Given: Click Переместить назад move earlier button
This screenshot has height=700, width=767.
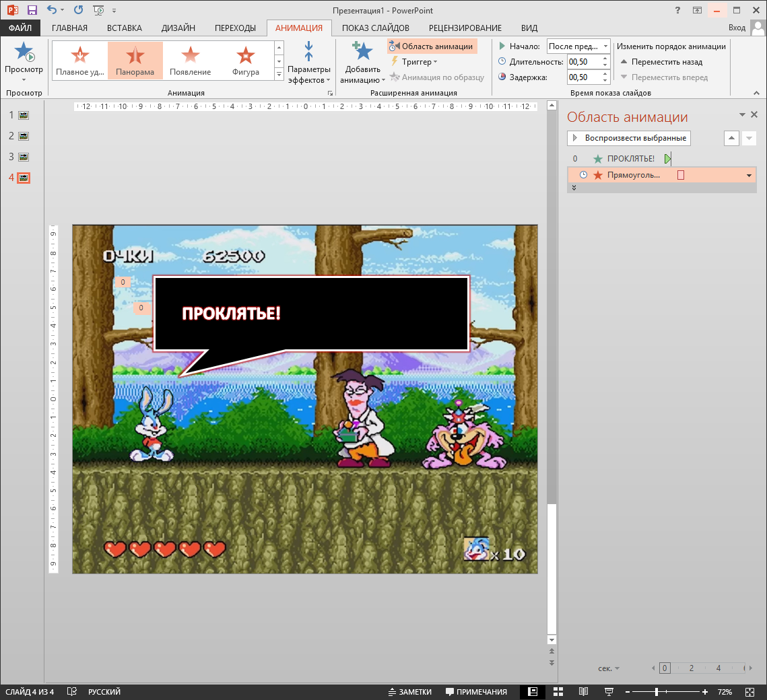Looking at the screenshot, I should point(661,62).
